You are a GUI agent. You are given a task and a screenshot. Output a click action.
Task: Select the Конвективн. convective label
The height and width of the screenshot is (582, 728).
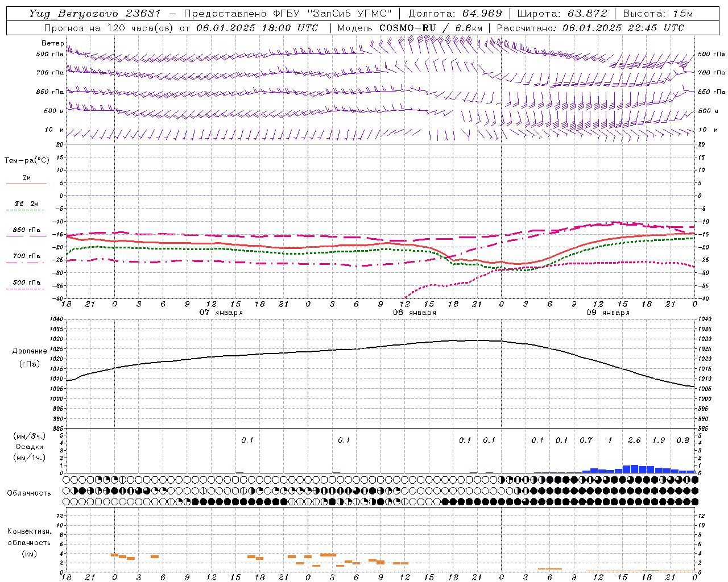pos(29,531)
